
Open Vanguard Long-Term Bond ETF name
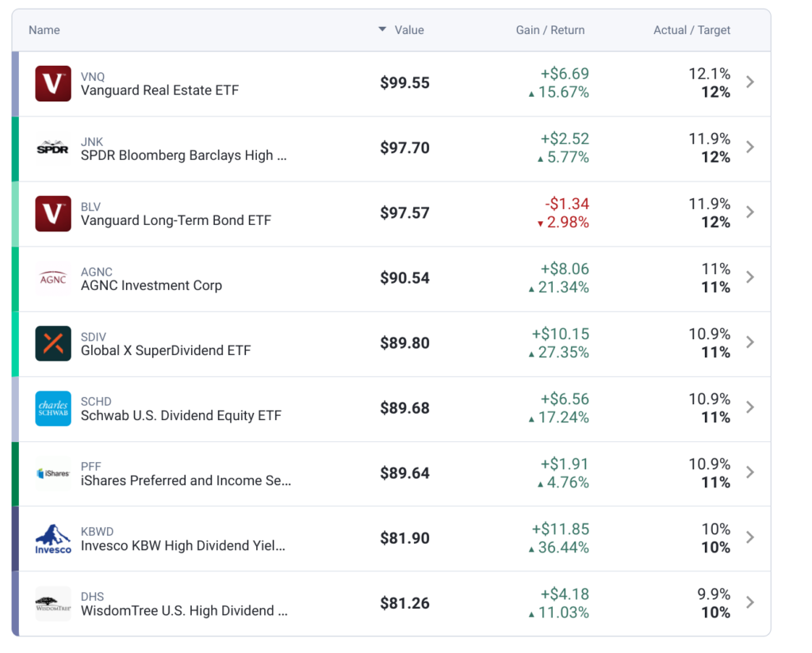pos(176,220)
